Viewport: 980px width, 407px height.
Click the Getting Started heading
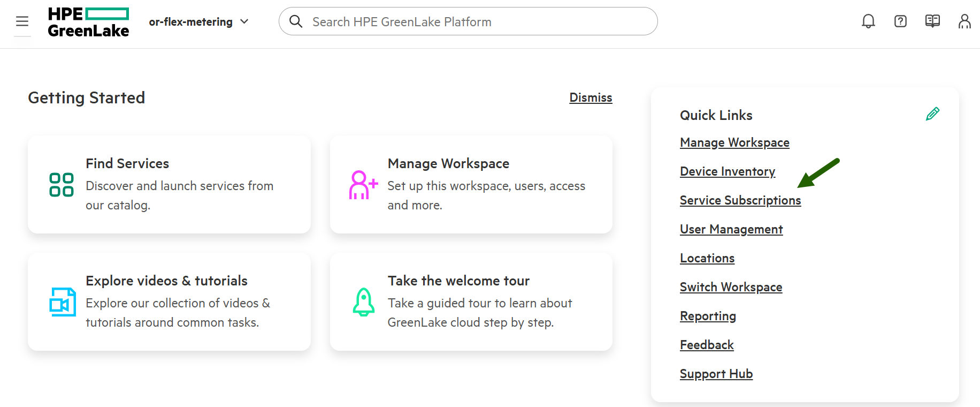click(x=87, y=97)
